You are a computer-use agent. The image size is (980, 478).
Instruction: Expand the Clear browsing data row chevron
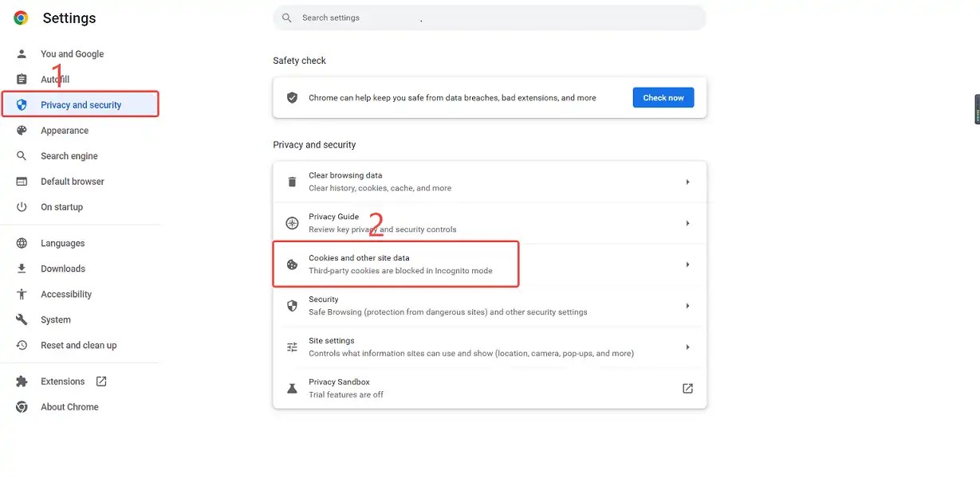point(687,181)
